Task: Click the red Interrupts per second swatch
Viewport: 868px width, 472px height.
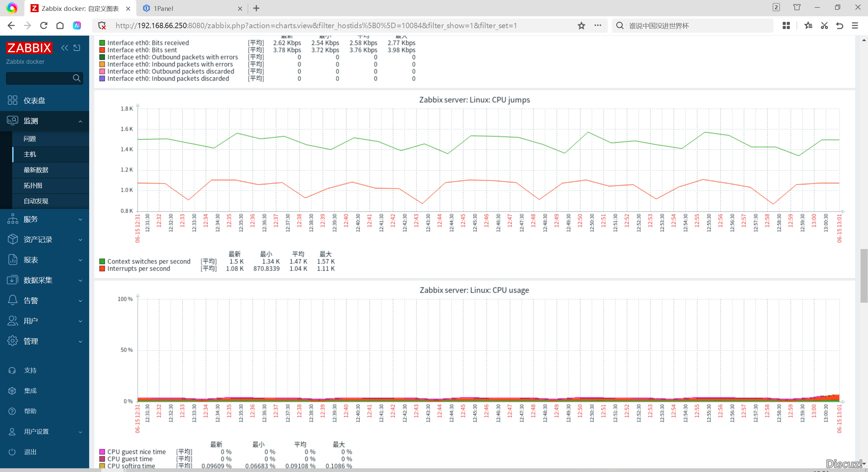Action: pyautogui.click(x=102, y=268)
